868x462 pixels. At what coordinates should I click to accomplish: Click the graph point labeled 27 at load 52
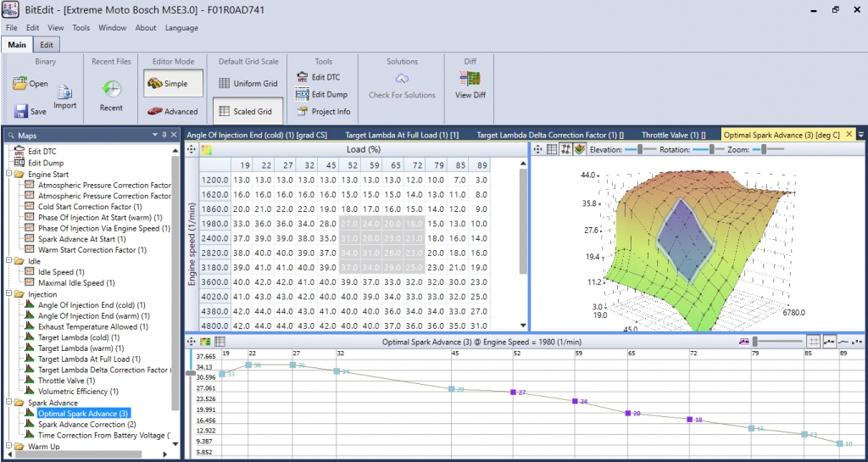click(x=513, y=392)
